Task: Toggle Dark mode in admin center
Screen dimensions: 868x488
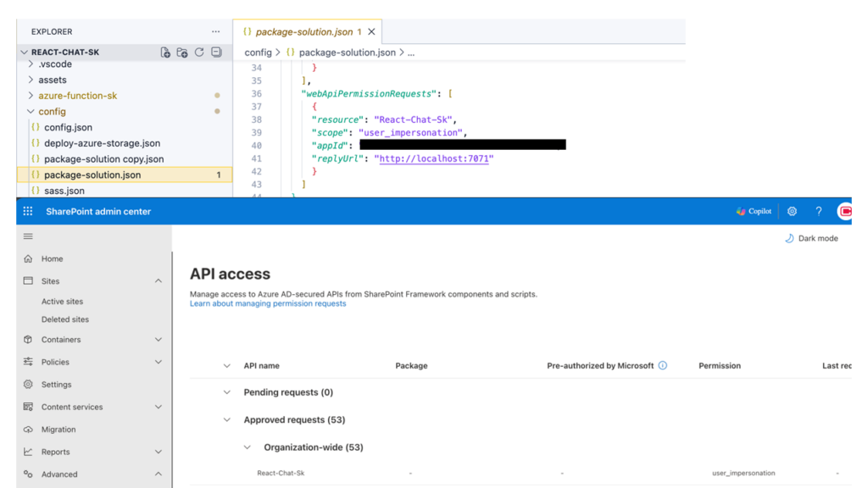Action: click(810, 239)
